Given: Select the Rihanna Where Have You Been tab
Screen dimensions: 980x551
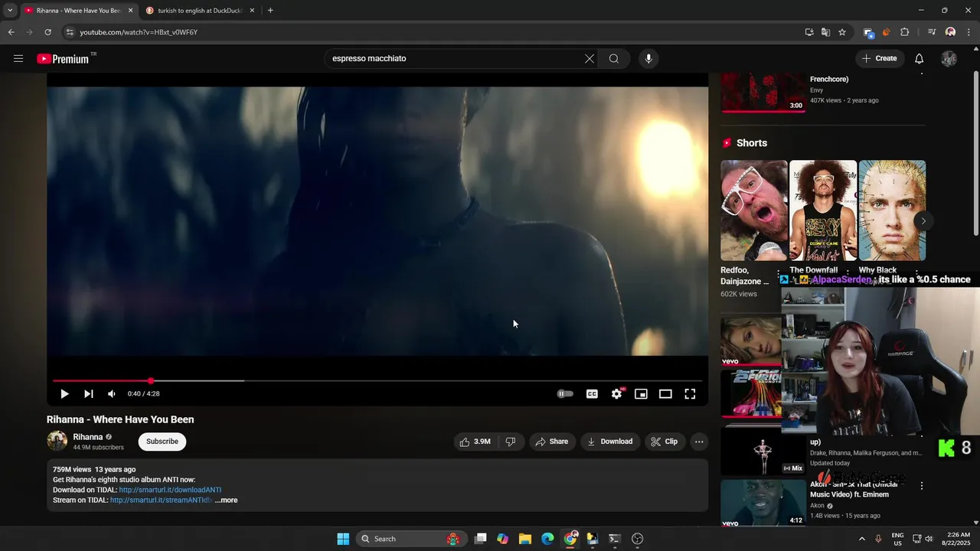Looking at the screenshot, I should (x=77, y=11).
